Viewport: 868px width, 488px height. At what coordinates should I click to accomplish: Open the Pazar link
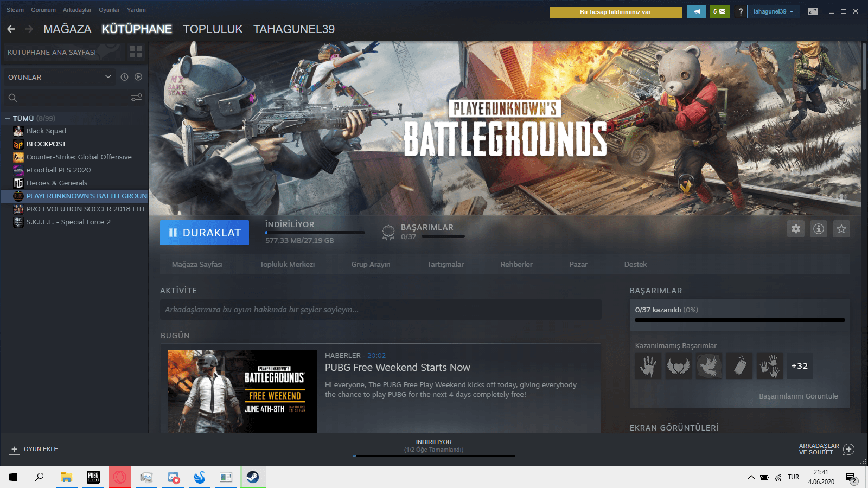pyautogui.click(x=578, y=265)
